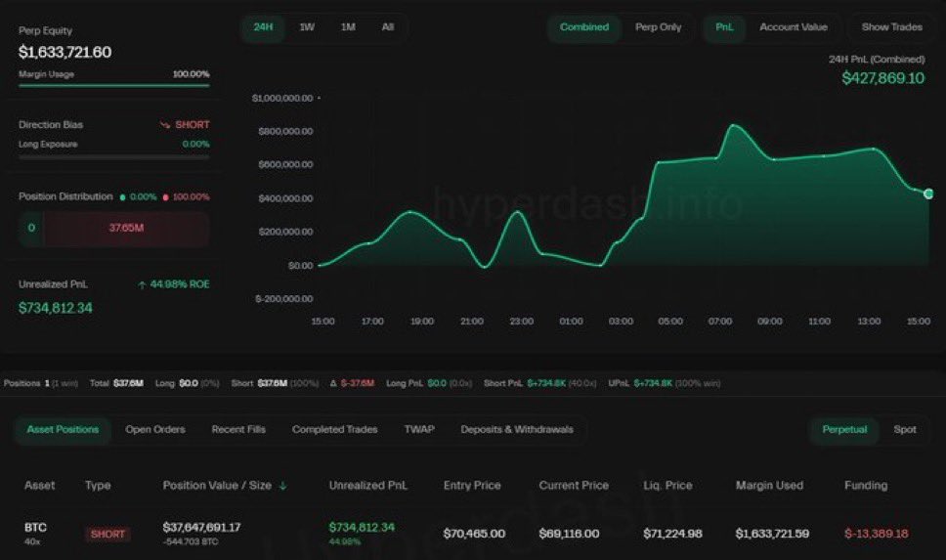The image size is (946, 560).
Task: Click the green 0 long distribution segment
Action: [31, 228]
